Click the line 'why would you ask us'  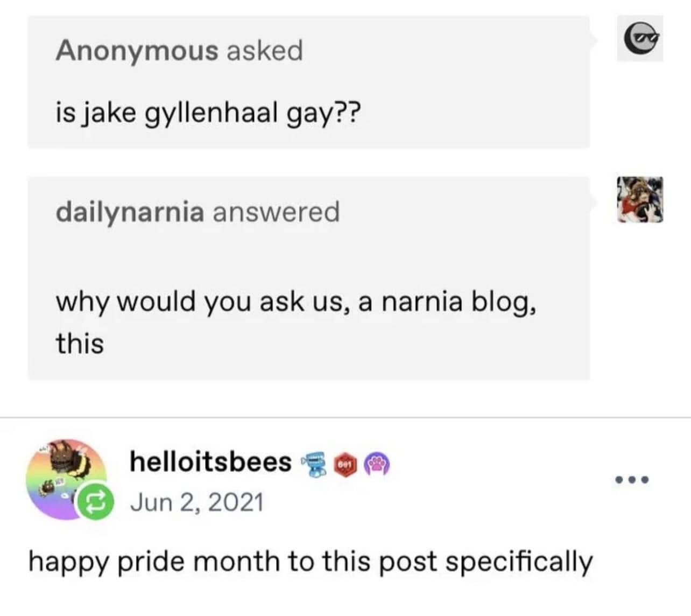pyautogui.click(x=296, y=302)
